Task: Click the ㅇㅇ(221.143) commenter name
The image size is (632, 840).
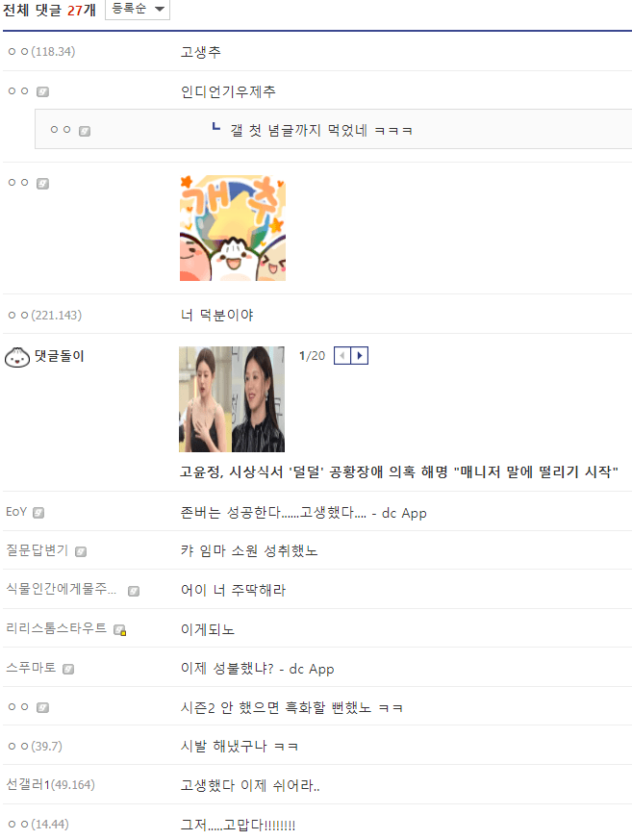Action: pos(45,315)
